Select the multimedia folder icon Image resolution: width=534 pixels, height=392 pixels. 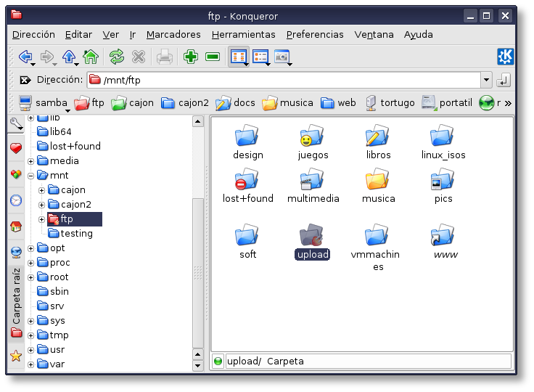(x=313, y=185)
